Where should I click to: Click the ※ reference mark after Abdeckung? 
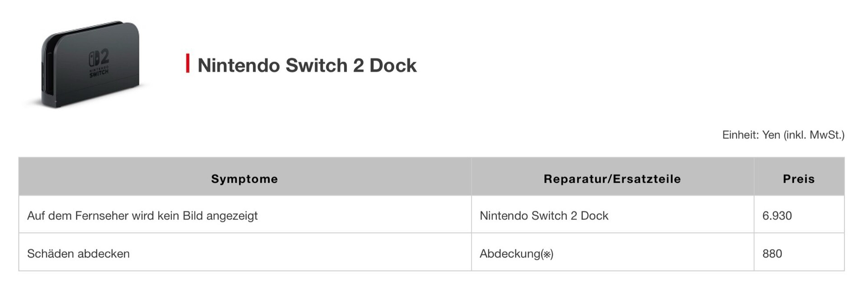click(547, 254)
